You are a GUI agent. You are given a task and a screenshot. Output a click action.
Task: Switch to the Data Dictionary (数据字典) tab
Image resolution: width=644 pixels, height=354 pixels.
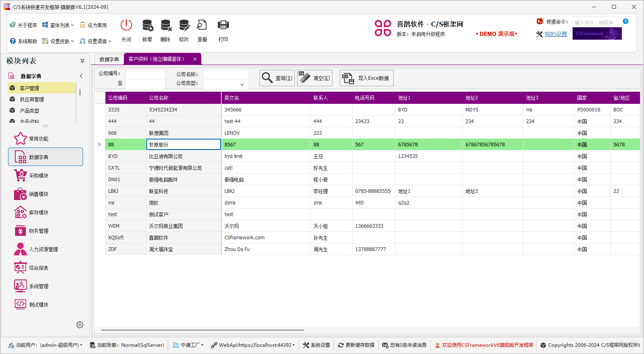coord(109,59)
